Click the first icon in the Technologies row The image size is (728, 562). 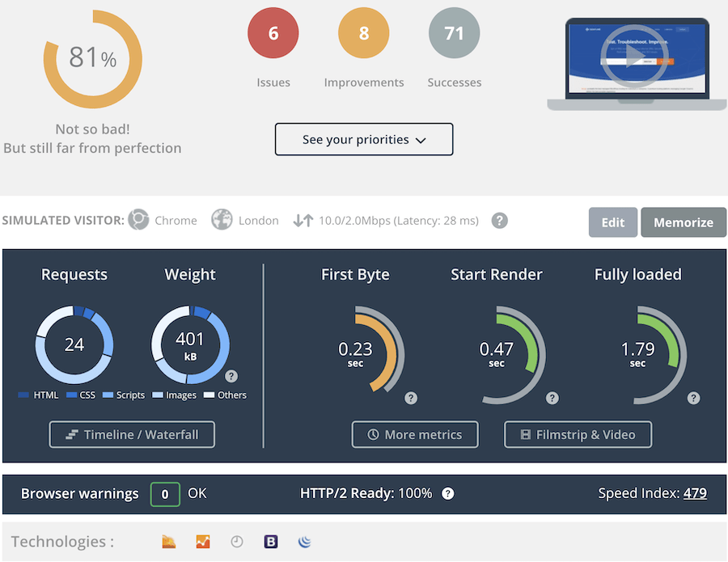click(x=168, y=542)
